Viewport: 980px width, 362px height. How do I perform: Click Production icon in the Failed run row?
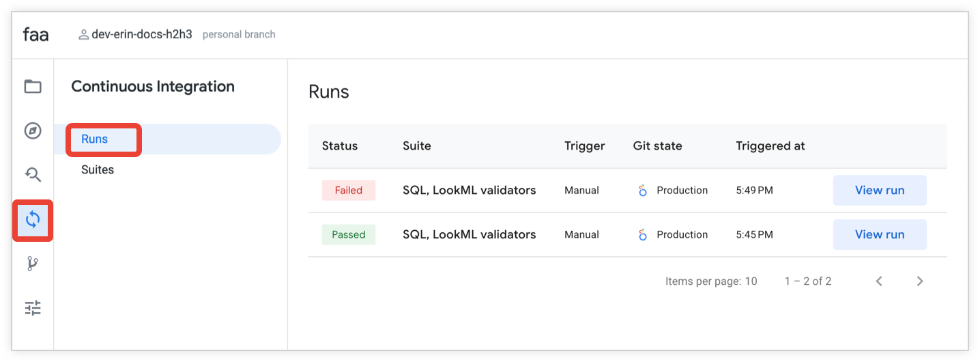pos(642,191)
